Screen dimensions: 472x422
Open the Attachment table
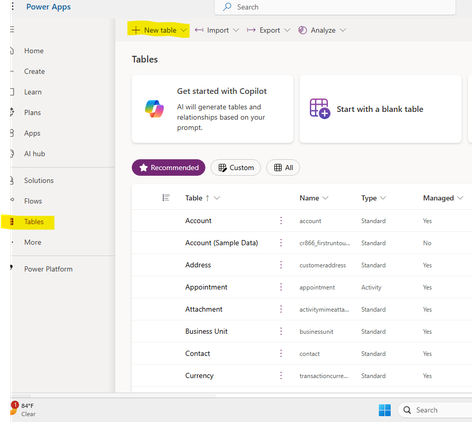(x=204, y=309)
